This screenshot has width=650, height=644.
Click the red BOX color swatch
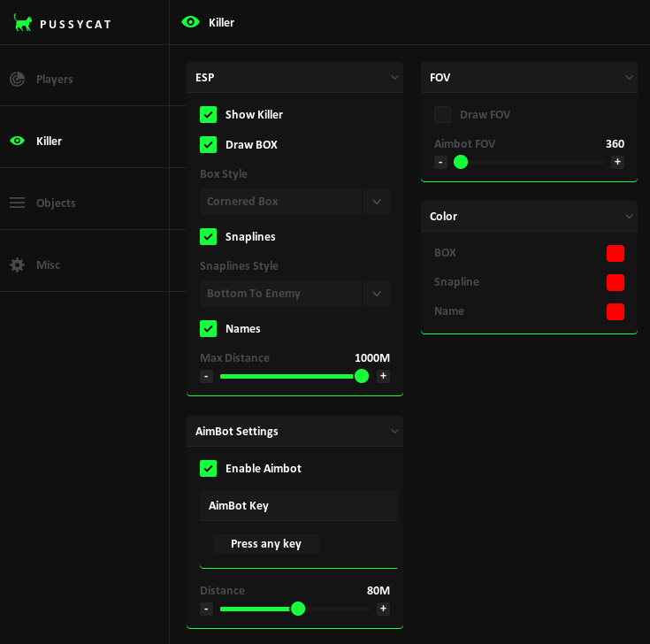click(x=616, y=254)
